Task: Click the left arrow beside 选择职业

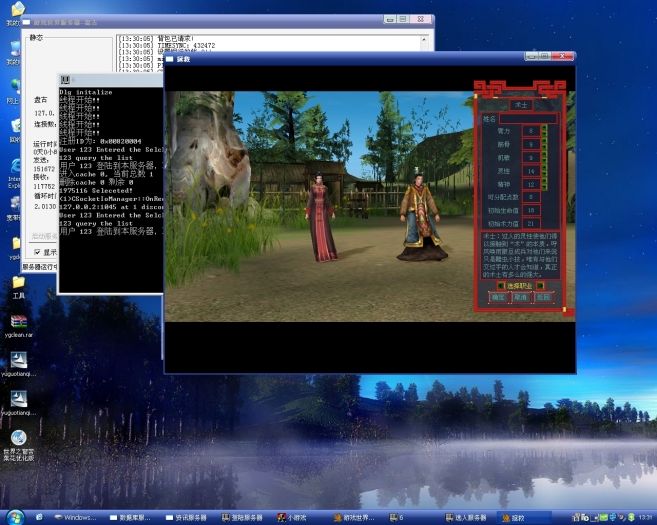Action: tap(500, 285)
